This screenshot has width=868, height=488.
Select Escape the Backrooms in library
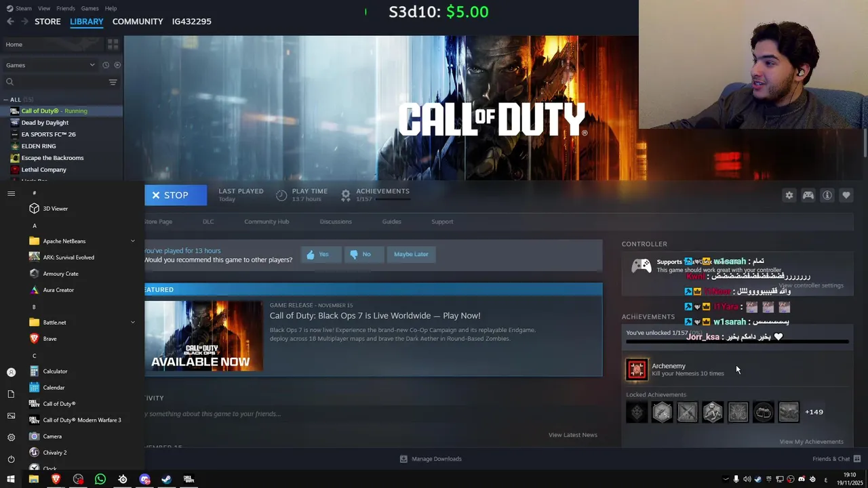click(52, 158)
